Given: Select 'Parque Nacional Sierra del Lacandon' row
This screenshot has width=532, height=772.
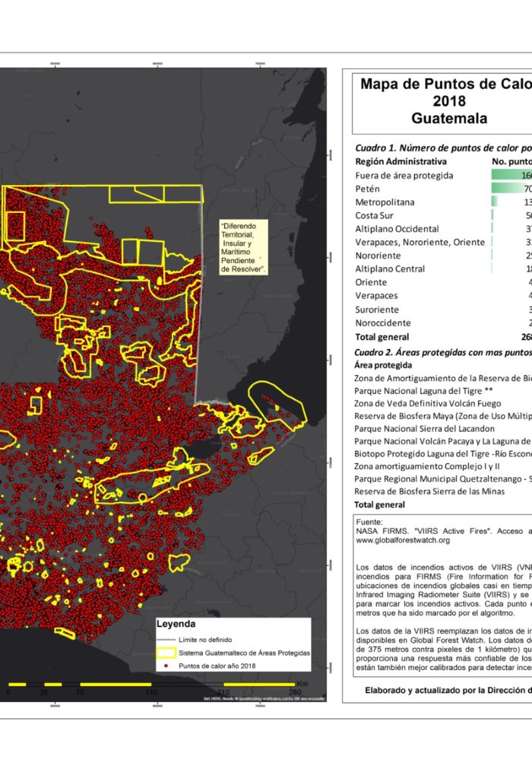Looking at the screenshot, I should (x=424, y=428).
